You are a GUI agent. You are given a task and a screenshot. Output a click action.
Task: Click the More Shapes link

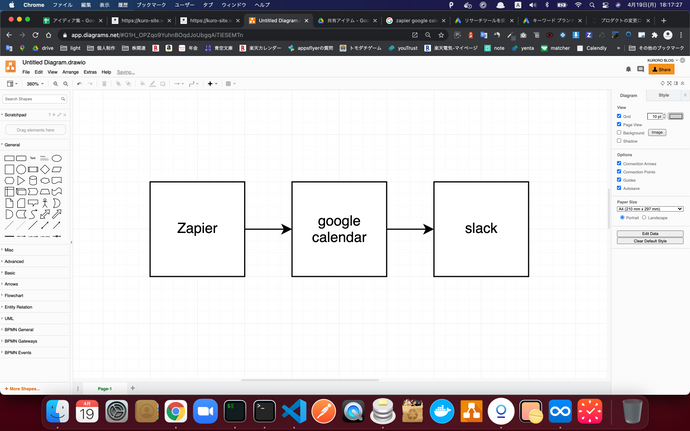click(22, 389)
